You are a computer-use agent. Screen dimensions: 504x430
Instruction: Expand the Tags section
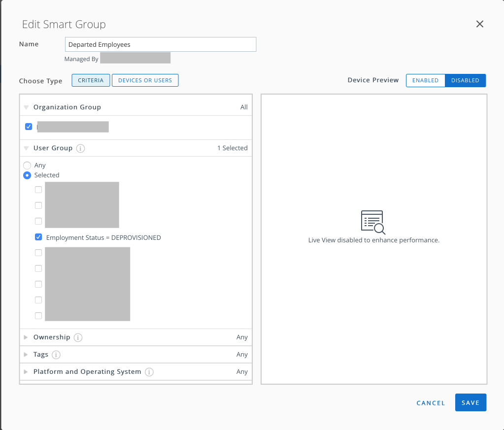pyautogui.click(x=27, y=355)
